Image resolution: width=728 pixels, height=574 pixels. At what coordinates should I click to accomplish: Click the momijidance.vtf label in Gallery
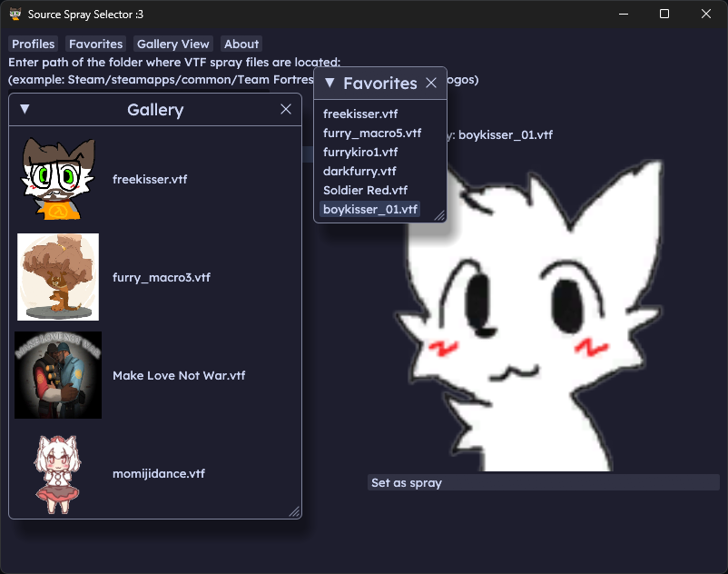click(x=159, y=474)
